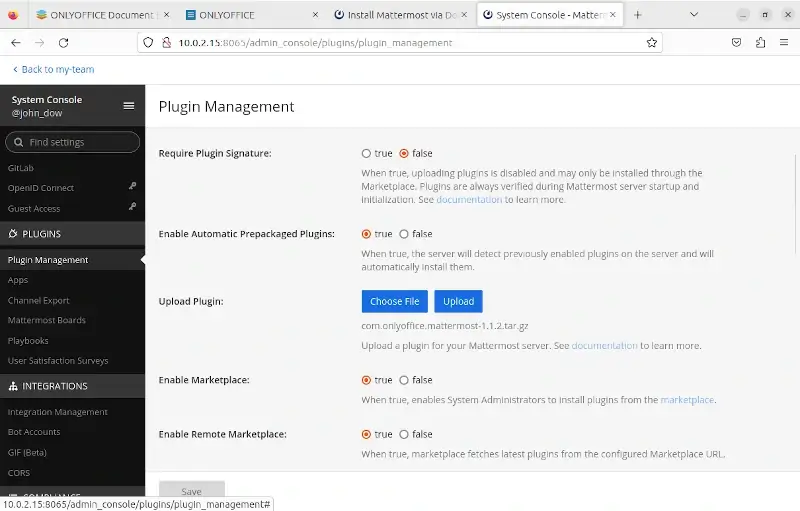Open Channel Export plugin settings
This screenshot has width=800, height=511.
tap(38, 300)
